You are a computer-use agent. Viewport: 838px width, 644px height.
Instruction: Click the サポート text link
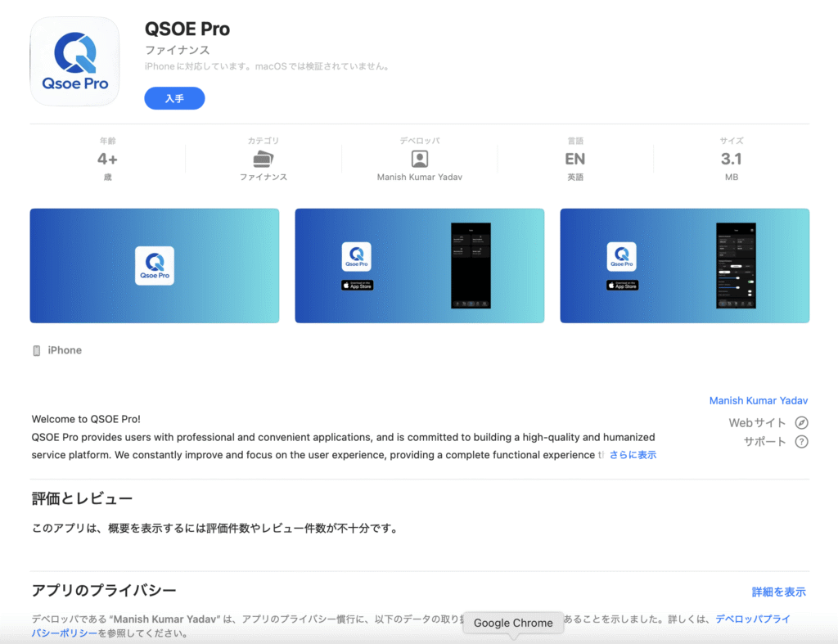pos(765,441)
